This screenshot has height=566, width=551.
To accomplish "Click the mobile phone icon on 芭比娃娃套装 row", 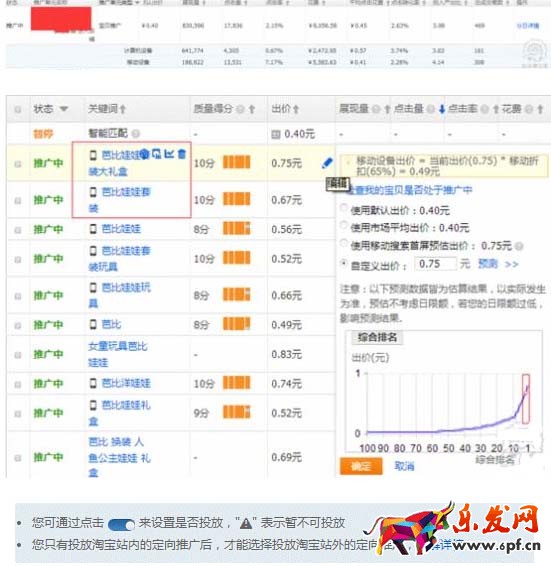I will pyautogui.click(x=93, y=192).
